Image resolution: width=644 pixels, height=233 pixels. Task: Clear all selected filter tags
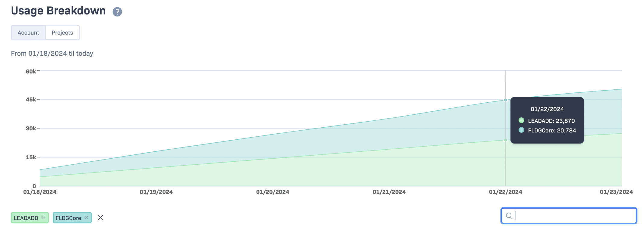tap(100, 218)
